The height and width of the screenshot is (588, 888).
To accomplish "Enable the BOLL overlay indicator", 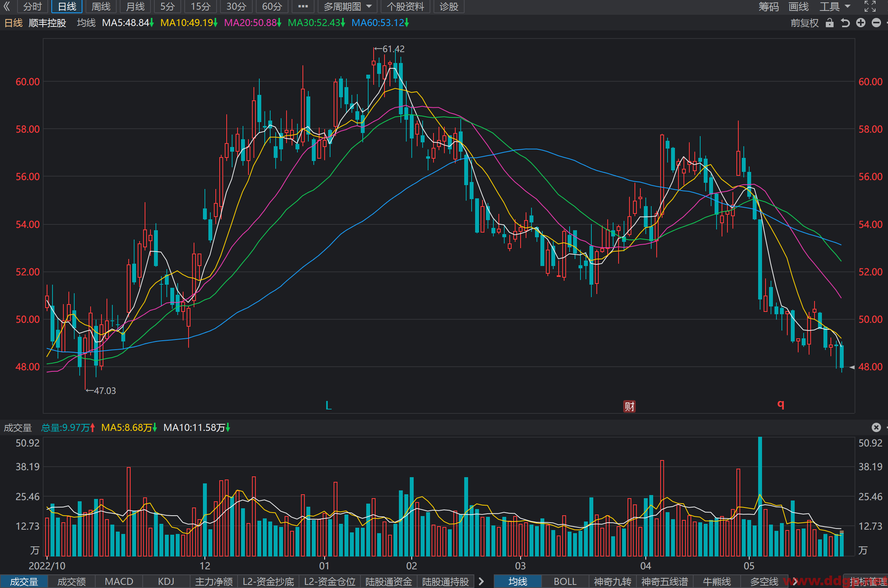I will point(565,581).
